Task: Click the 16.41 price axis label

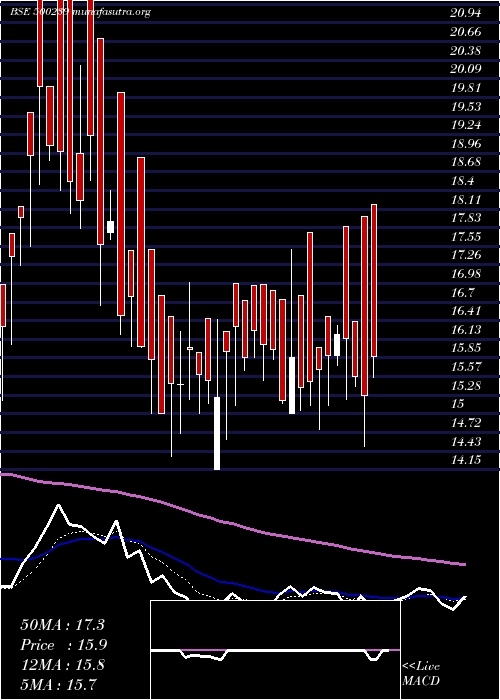Action: (466, 310)
